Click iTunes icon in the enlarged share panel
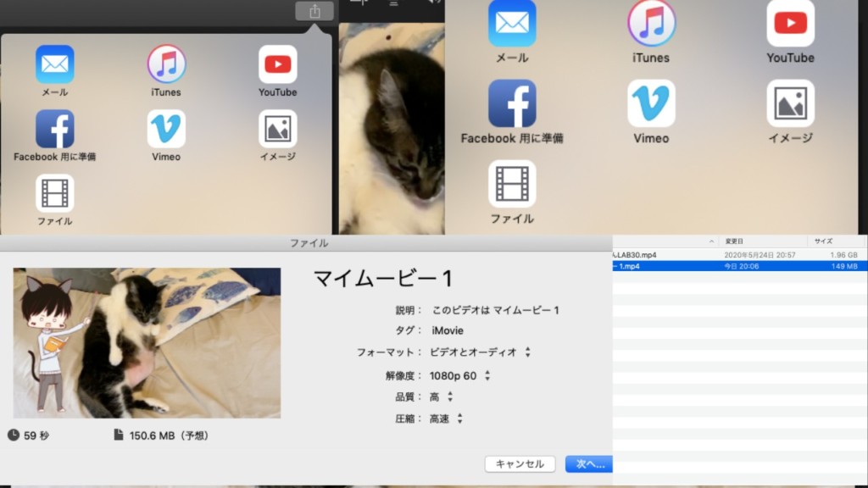 point(651,23)
